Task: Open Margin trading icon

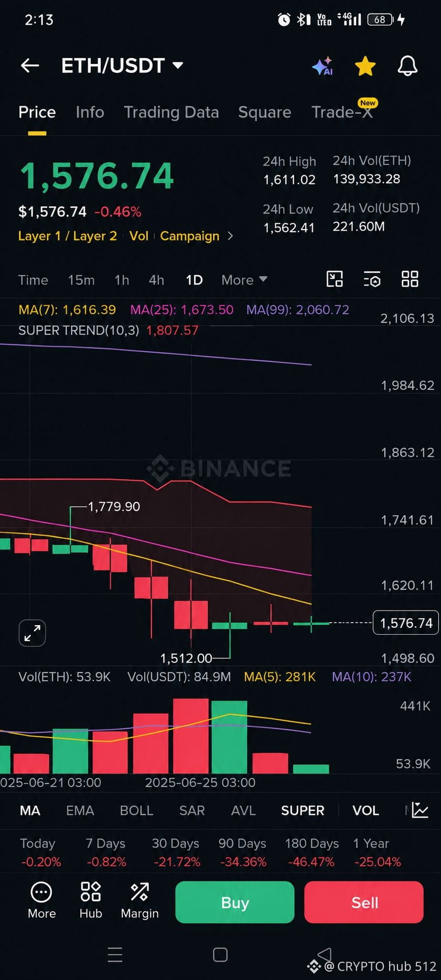Action: pyautogui.click(x=139, y=900)
